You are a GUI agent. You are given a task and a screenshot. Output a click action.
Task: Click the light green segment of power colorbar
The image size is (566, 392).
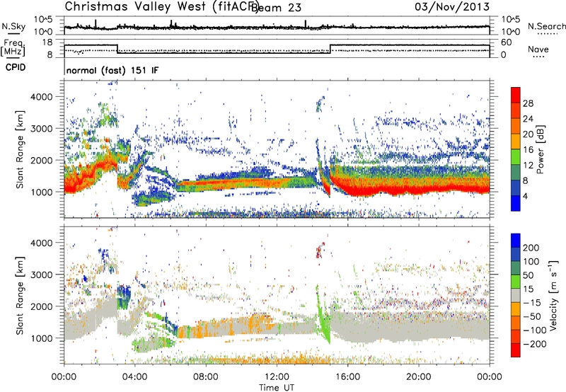pos(516,157)
